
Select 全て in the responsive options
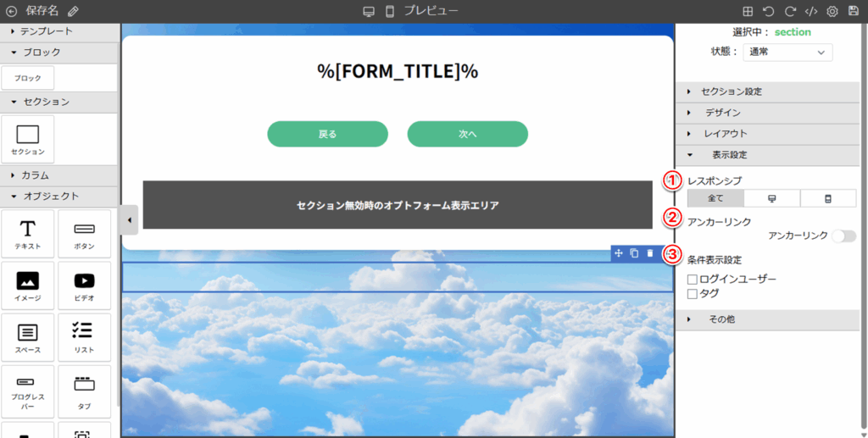click(x=715, y=198)
